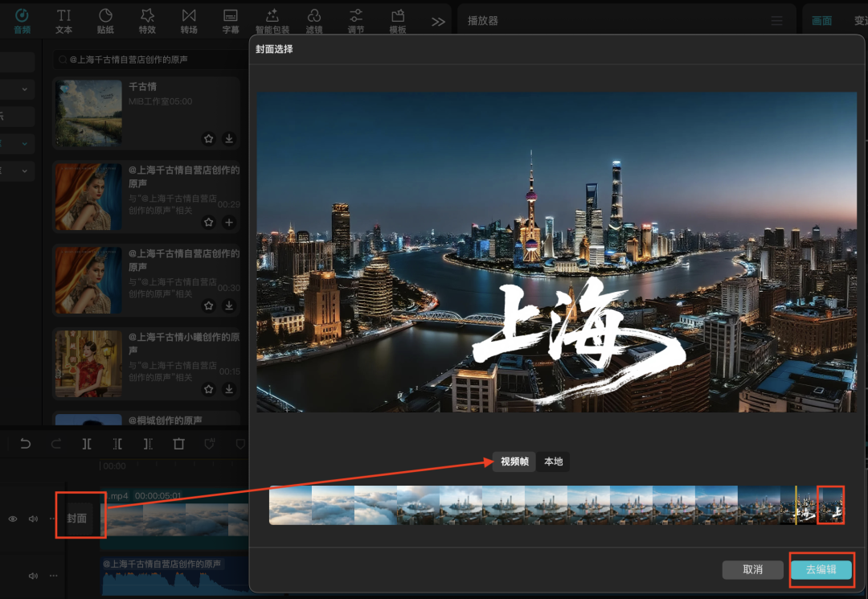Click the yellow frame marker on cover filmstrip
The image size is (868, 599).
[x=796, y=505]
